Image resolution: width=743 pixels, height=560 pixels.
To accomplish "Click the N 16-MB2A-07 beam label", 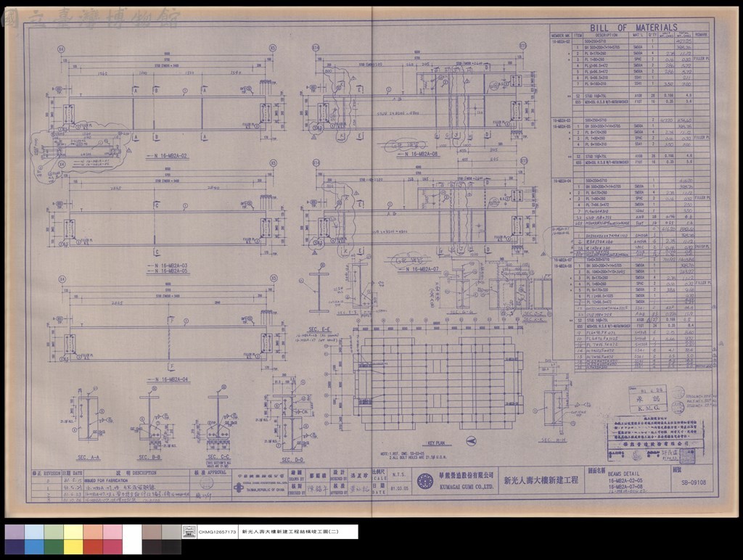I will [423, 269].
